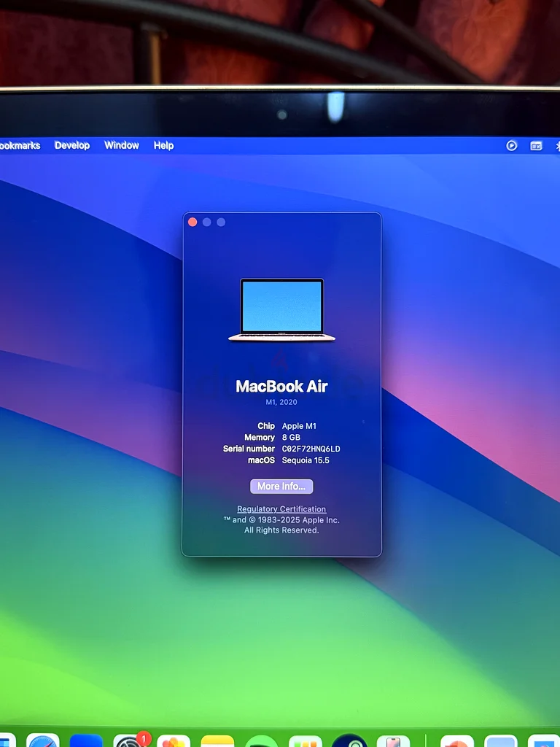The width and height of the screenshot is (560, 747).
Task: Open the Develop menu
Action: coord(72,145)
